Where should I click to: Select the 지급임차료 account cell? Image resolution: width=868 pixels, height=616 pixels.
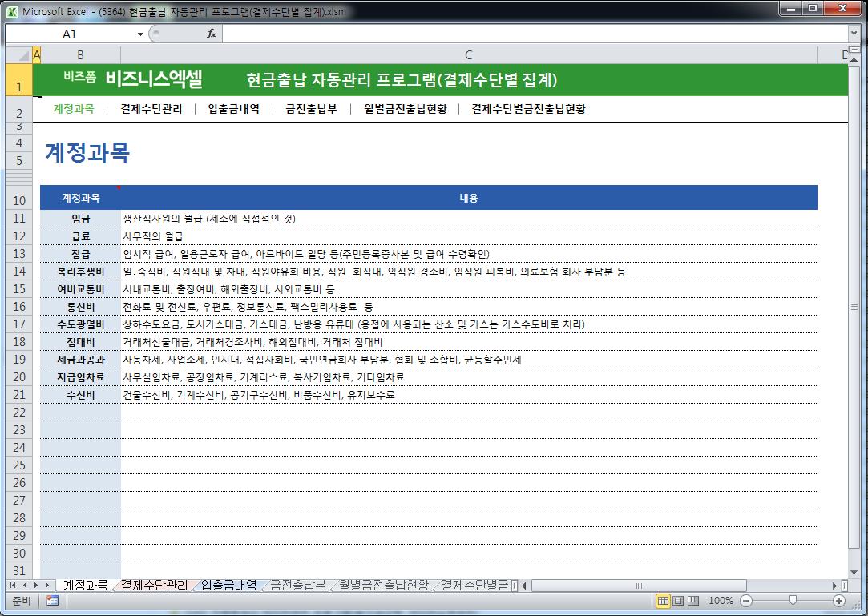click(81, 377)
